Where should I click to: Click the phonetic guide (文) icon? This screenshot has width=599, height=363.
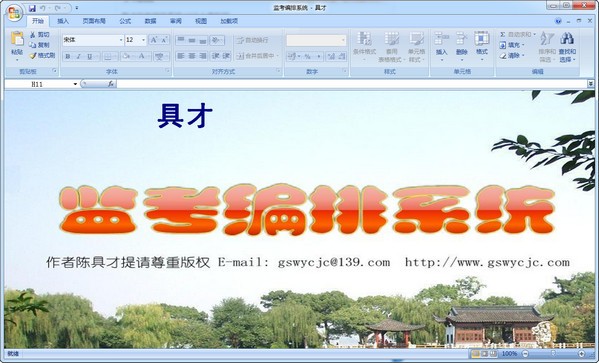click(159, 57)
